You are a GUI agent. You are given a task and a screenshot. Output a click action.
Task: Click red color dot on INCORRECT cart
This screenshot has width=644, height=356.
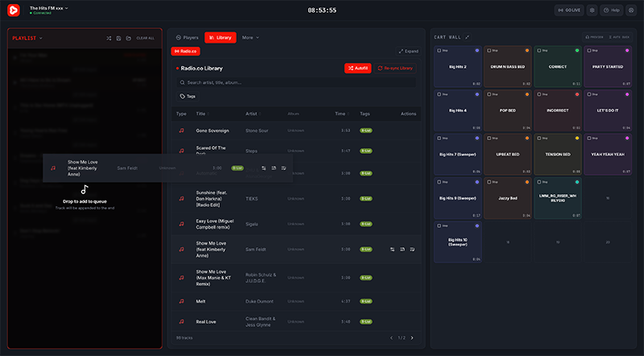(577, 94)
